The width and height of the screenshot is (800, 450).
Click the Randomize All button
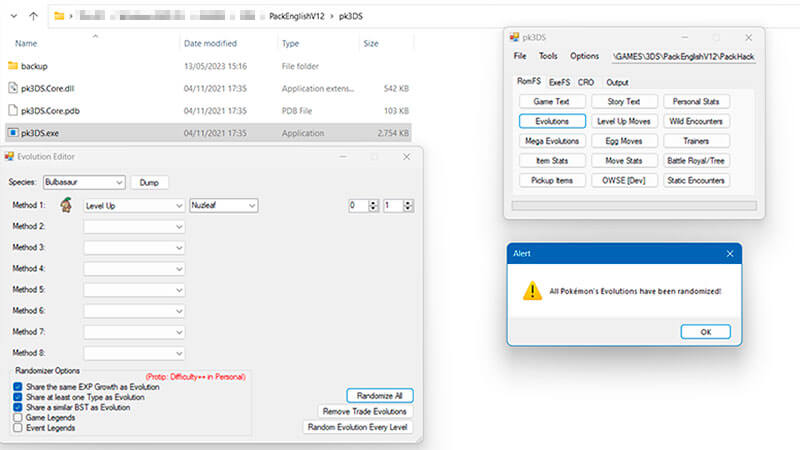click(x=380, y=395)
